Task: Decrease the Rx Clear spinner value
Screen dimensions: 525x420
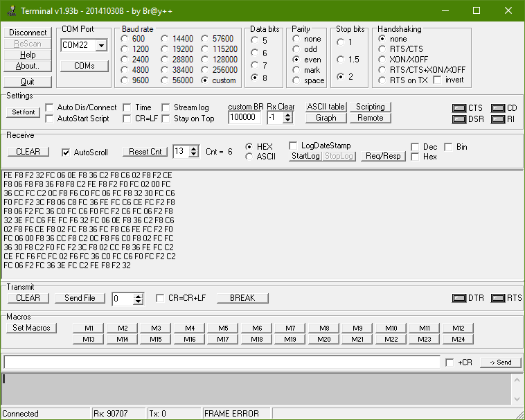Action: coord(287,120)
